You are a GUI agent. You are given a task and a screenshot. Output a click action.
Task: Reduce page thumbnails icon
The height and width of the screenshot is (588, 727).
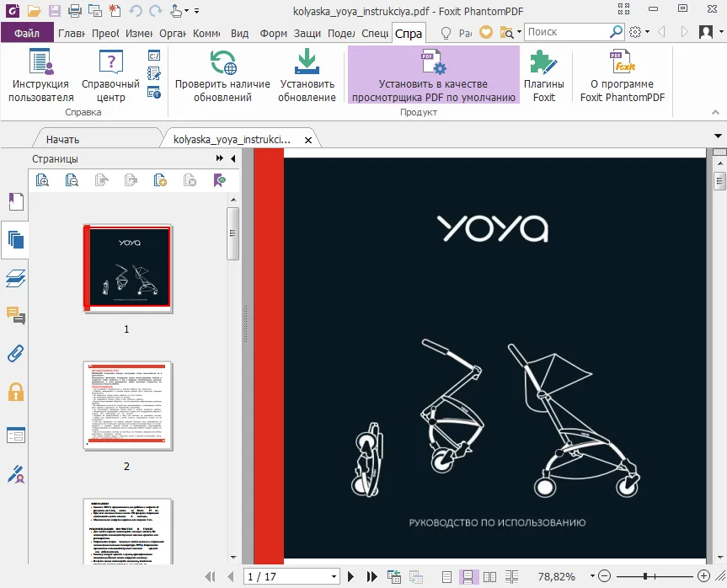(72, 180)
